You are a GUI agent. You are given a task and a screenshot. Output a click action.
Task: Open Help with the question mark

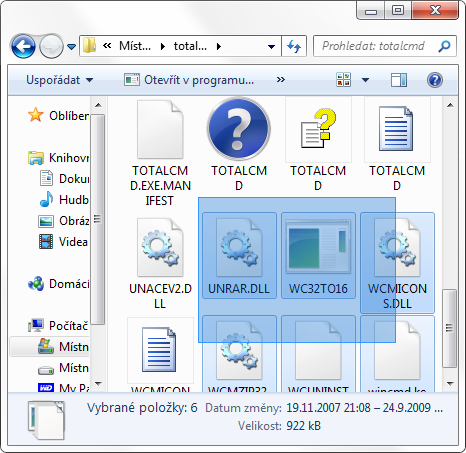pos(435,80)
